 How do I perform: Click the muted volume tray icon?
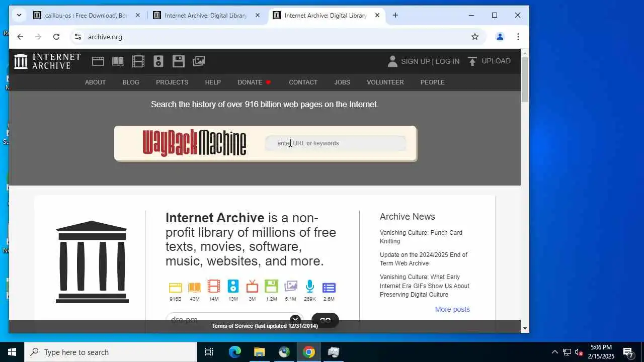tap(579, 352)
